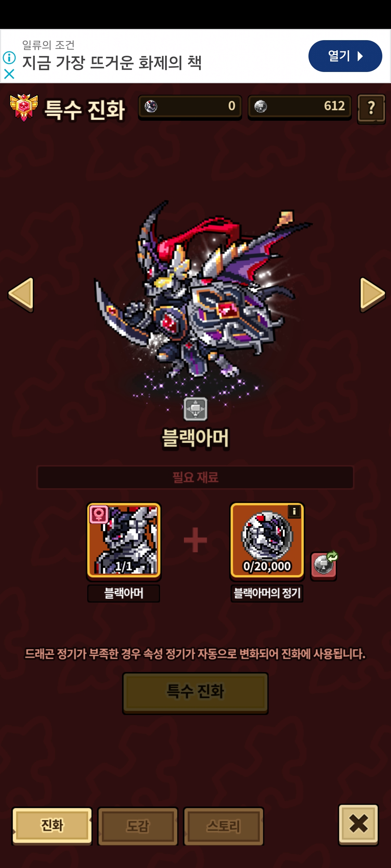Tap the 열기 ad button

(345, 56)
